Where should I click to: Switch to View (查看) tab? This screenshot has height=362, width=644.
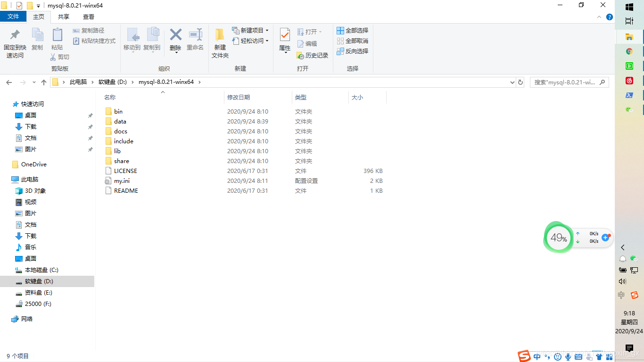pos(89,16)
